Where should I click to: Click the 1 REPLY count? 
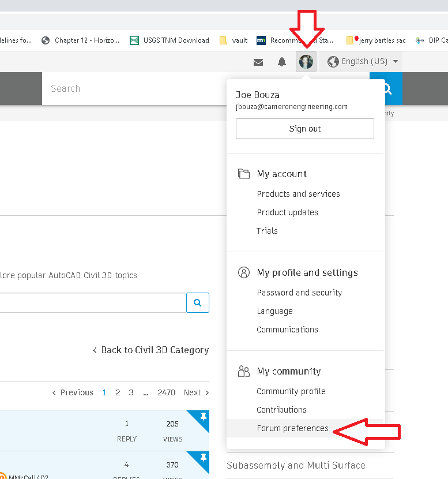tap(127, 424)
